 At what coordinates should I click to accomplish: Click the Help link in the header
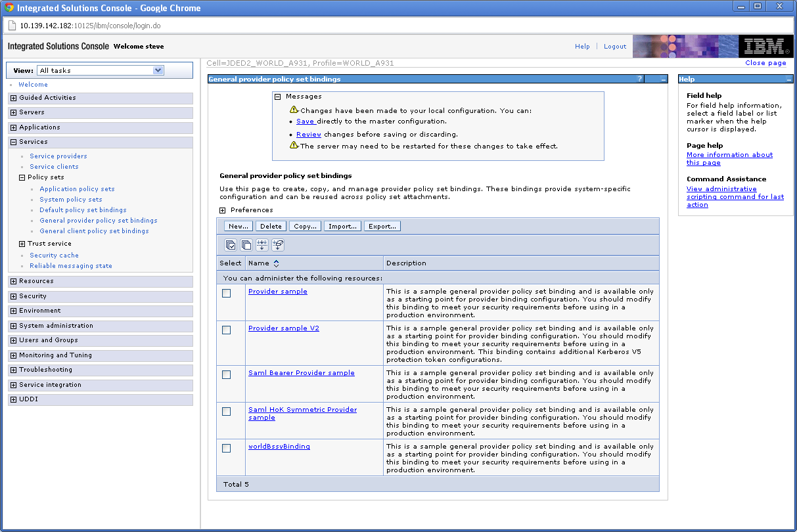(x=582, y=47)
